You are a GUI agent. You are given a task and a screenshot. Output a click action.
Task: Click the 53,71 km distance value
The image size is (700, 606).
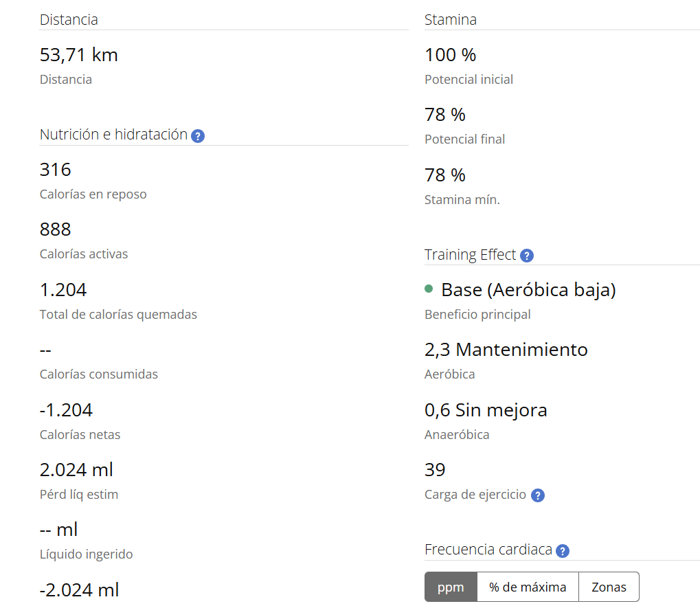(79, 55)
